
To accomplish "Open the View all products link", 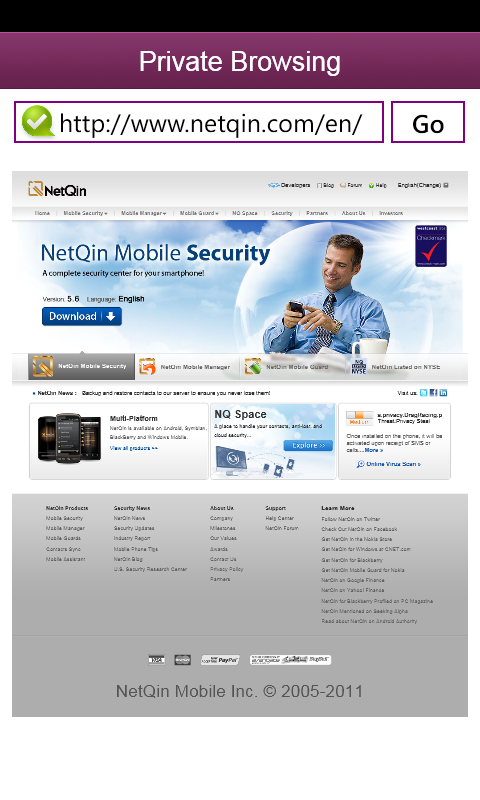I will coord(134,448).
